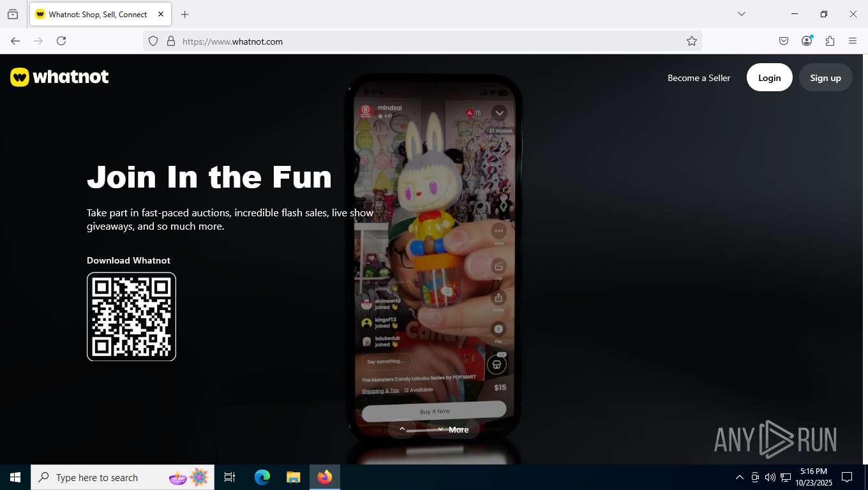Click the Type here to search box
This screenshot has width=868, height=490.
(x=123, y=477)
